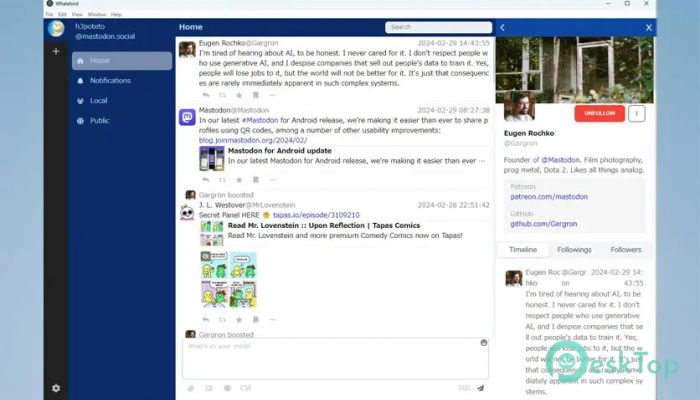
Task: Favourite J. L. Westover's post
Action: click(x=239, y=320)
